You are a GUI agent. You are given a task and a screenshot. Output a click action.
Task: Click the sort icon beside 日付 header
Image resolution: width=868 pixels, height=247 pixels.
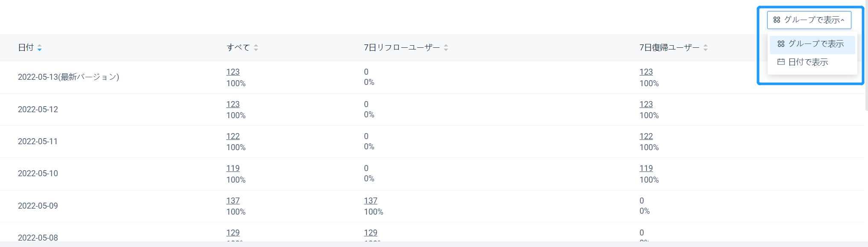point(39,48)
